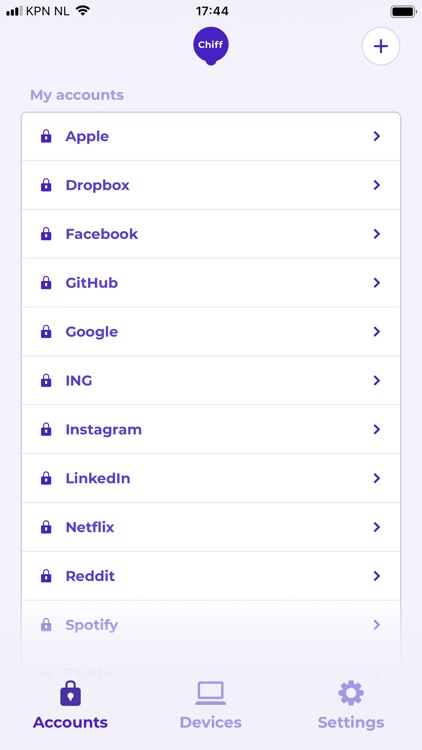Viewport: 422px width, 750px height.
Task: Expand LinkedIn using its chevron arrow
Action: point(377,478)
